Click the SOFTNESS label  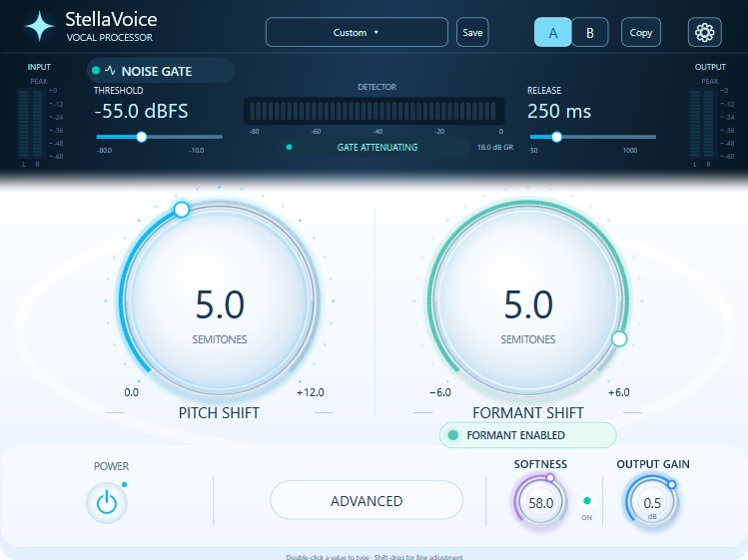540,464
